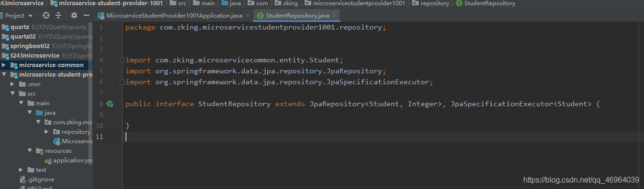Screen dimensions: 644x189
Task: Collapse the java source folder arrow
Action: pos(30,113)
